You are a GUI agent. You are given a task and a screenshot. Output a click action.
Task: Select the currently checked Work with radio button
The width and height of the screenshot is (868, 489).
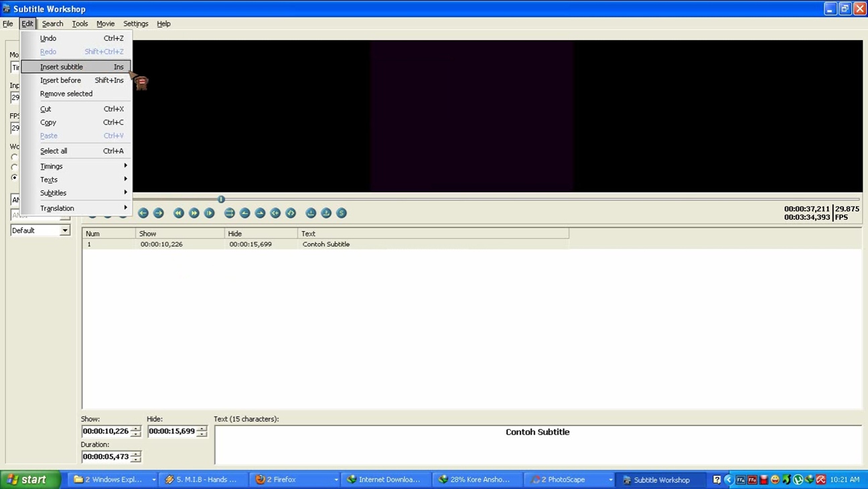(x=14, y=178)
